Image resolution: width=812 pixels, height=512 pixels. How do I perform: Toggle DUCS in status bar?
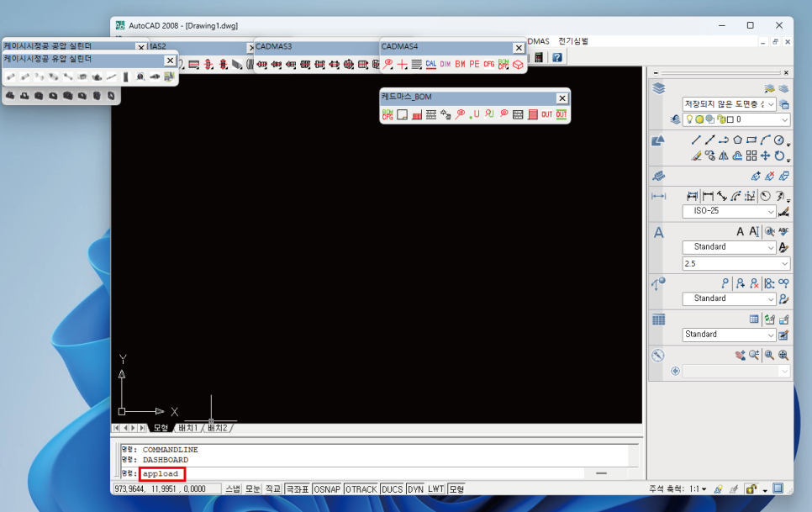[392, 488]
